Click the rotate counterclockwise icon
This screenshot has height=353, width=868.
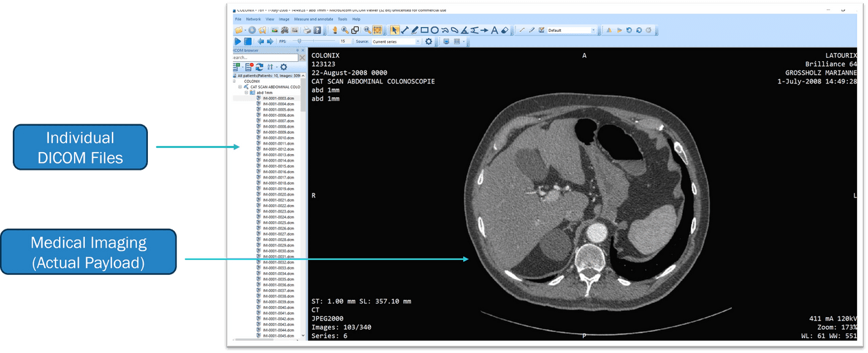629,30
